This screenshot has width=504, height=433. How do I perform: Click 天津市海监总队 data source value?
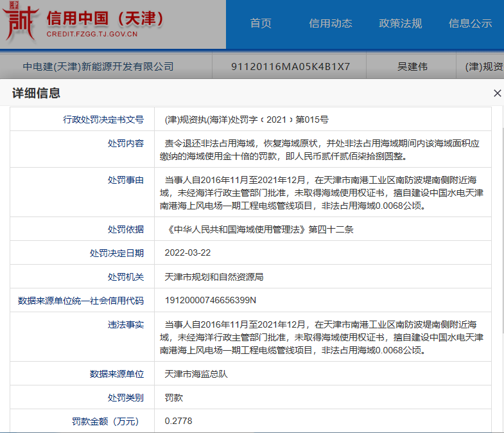point(196,374)
